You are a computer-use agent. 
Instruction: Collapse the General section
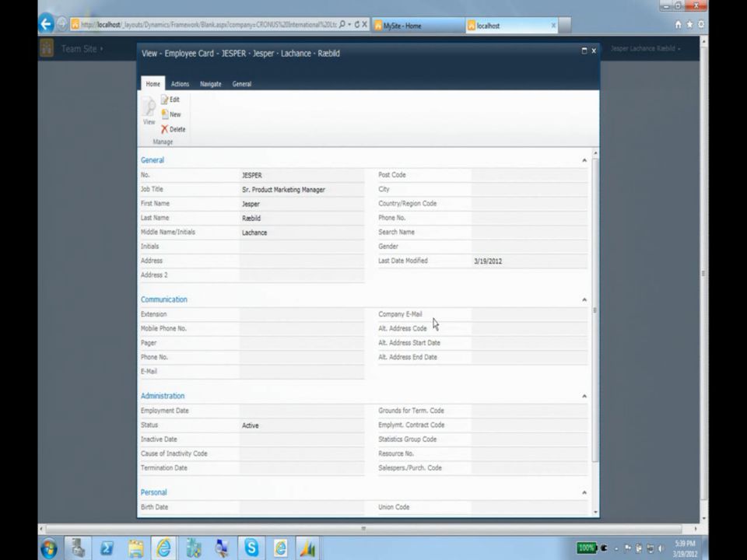pos(584,160)
